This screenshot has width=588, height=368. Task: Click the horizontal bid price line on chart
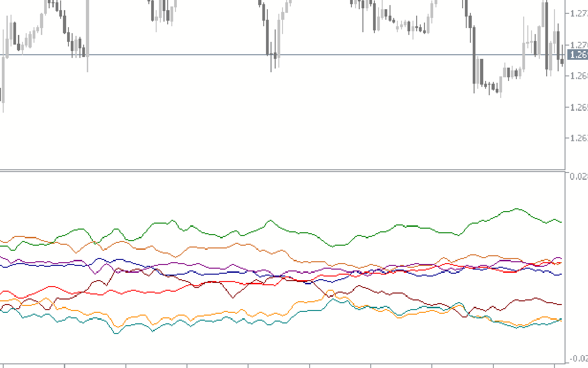tap(282, 55)
